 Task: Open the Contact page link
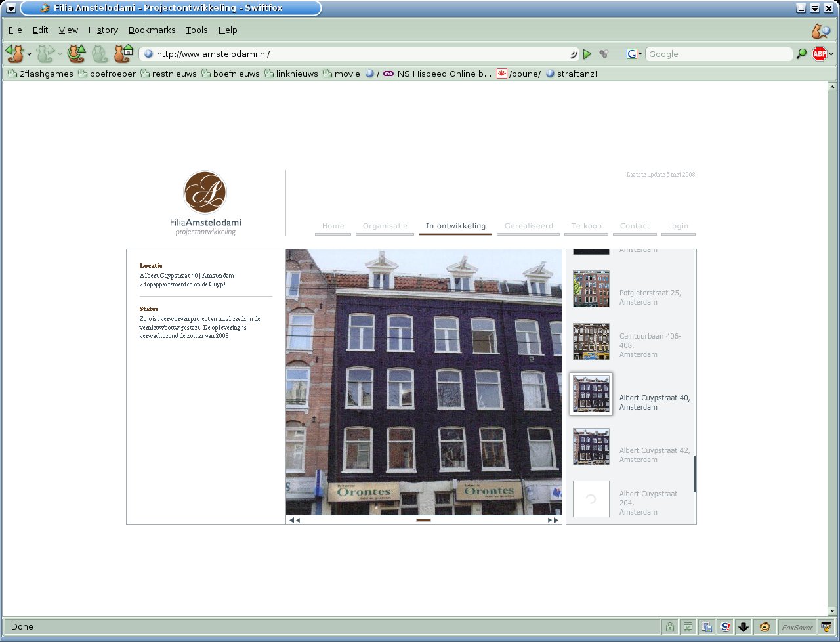[635, 226]
